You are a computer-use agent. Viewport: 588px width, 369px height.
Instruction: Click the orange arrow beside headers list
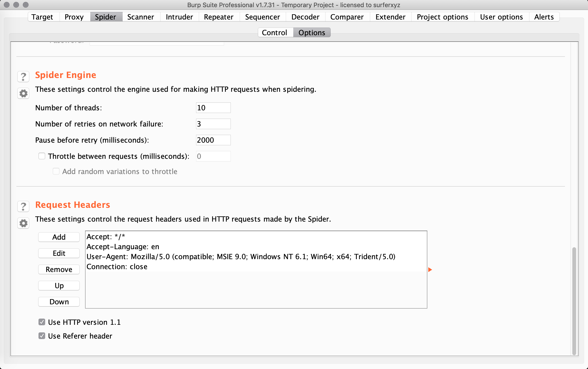point(430,270)
